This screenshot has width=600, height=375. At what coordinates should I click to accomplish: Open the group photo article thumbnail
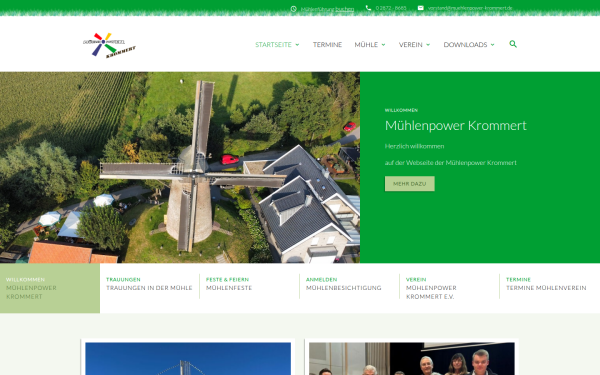pos(412,359)
